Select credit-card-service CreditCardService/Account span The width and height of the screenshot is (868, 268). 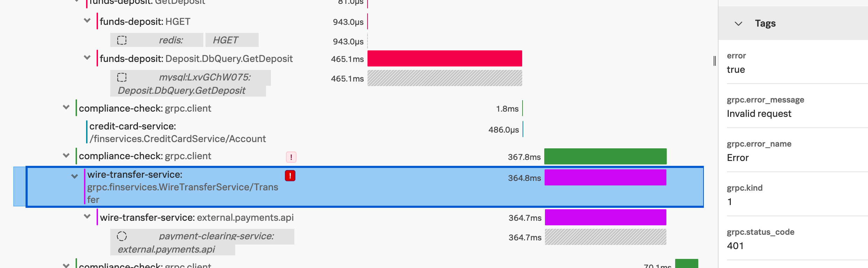(x=177, y=133)
